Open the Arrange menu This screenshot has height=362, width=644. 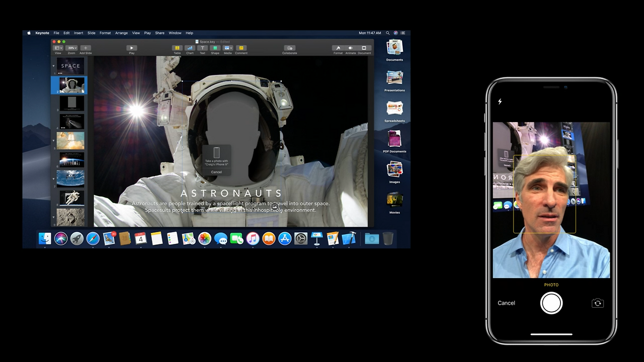click(x=121, y=33)
